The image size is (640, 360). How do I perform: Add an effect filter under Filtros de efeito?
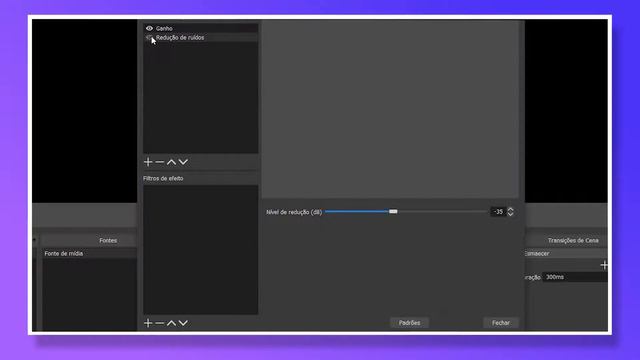[x=148, y=323]
